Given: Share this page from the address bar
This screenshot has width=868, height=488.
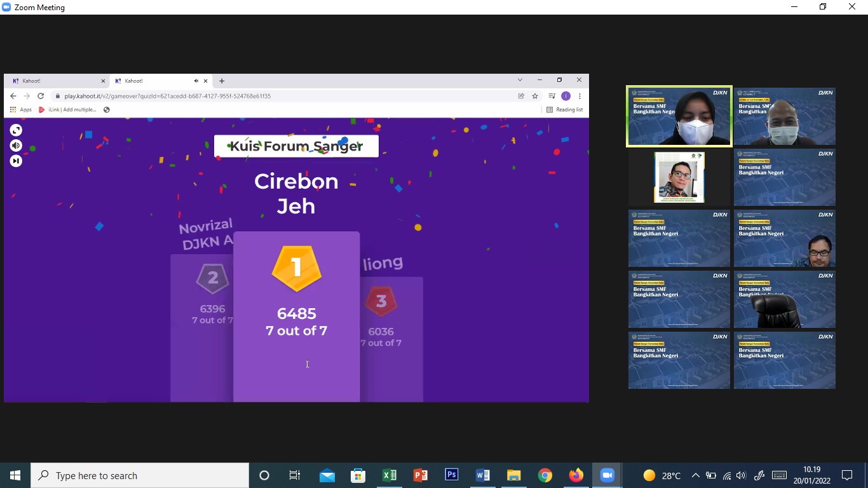Looking at the screenshot, I should click(521, 96).
